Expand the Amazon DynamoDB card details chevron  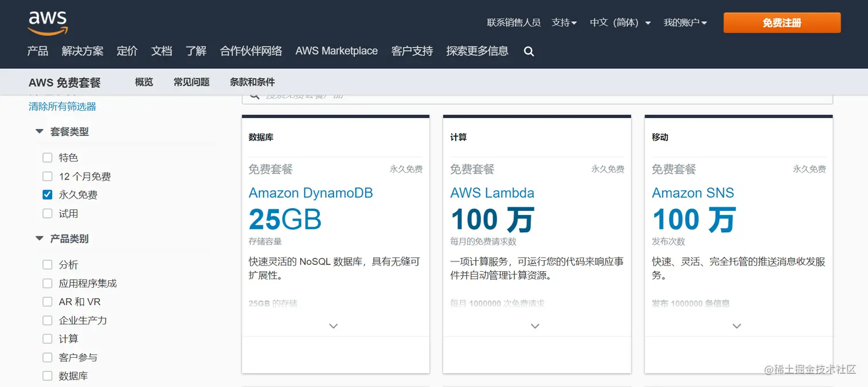coord(334,326)
